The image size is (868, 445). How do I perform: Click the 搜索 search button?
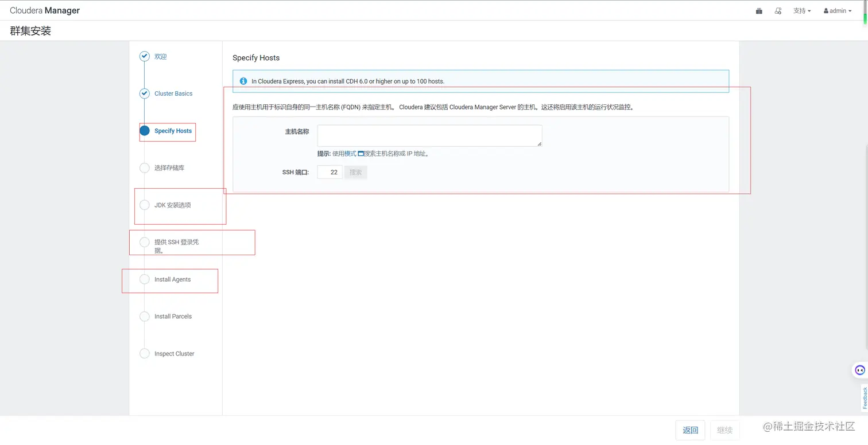pos(356,172)
